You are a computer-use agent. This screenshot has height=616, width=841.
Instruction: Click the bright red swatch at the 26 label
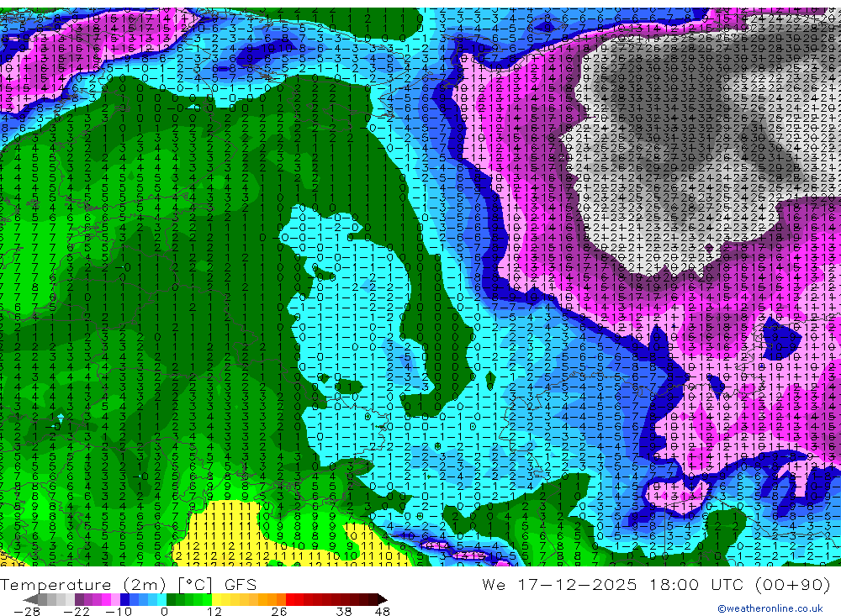290,600
